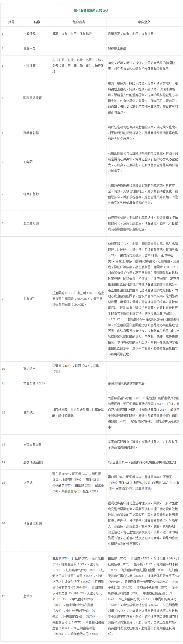This screenshot has height=644, width=183.
Task: Click 是高血压靶器官（肾脏）损害的征象 description
Action: [143, 444]
